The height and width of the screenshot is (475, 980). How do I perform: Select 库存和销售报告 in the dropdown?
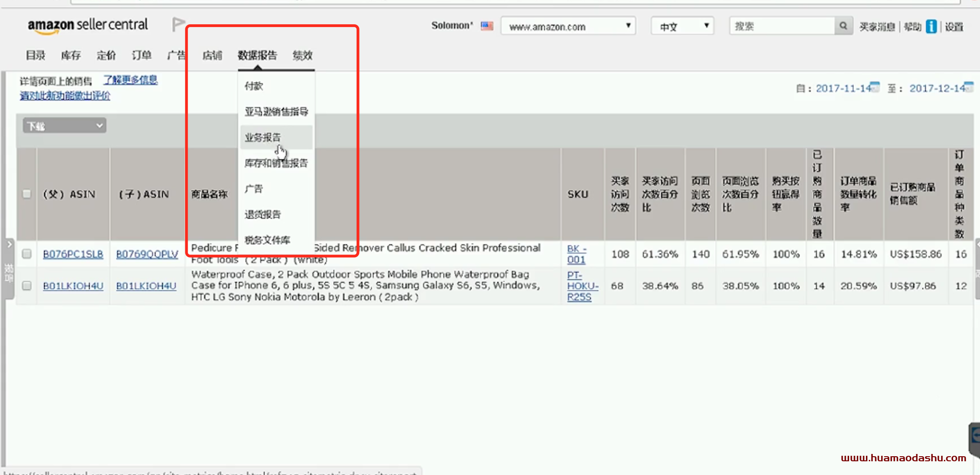coord(276,163)
